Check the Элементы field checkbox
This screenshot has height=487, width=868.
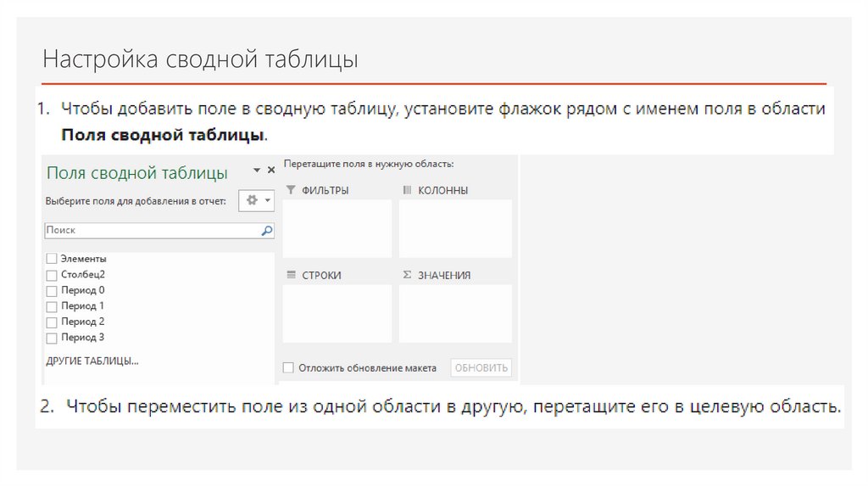tap(52, 259)
